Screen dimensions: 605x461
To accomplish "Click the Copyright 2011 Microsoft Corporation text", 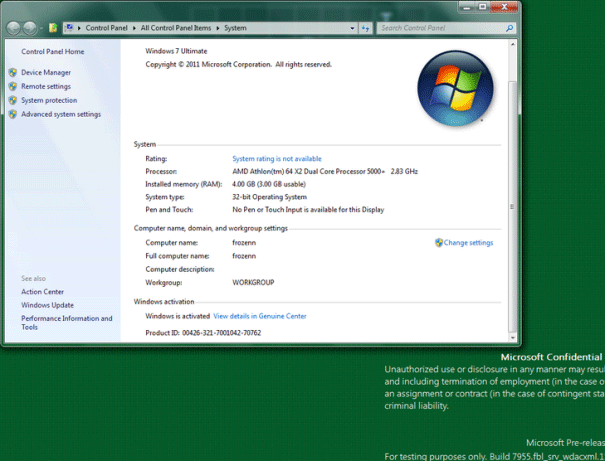I will (238, 64).
